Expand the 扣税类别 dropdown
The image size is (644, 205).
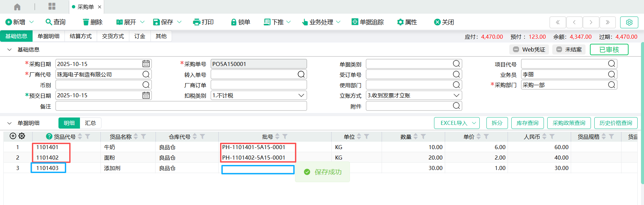tap(301, 96)
